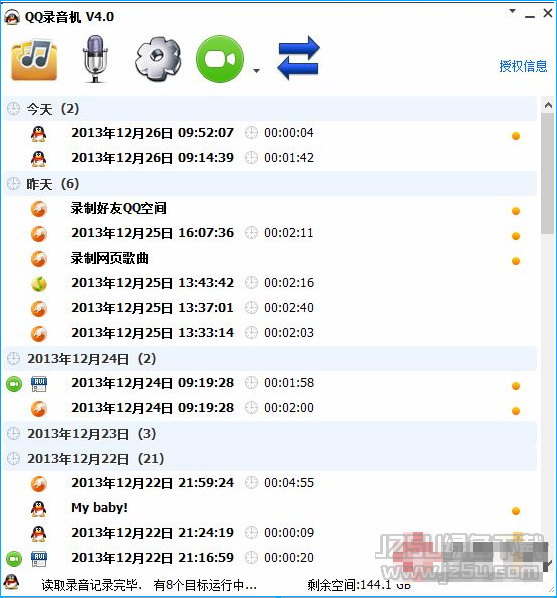Click the blue convert arrows icon
Viewport: 557px width, 598px height.
pyautogui.click(x=298, y=58)
